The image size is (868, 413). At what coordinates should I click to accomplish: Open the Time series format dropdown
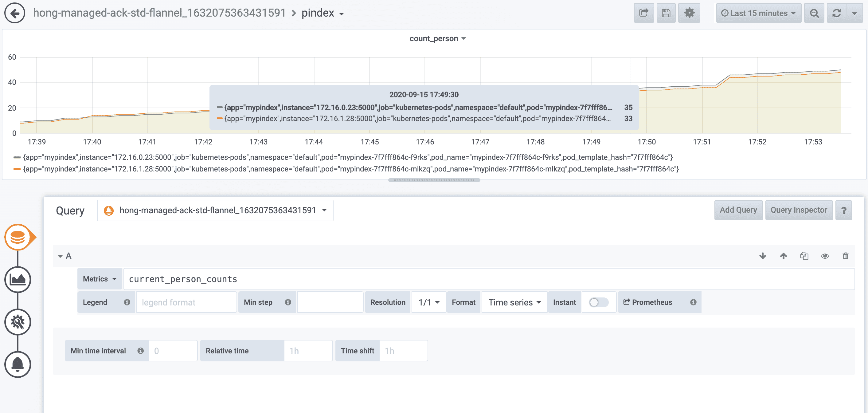point(514,302)
